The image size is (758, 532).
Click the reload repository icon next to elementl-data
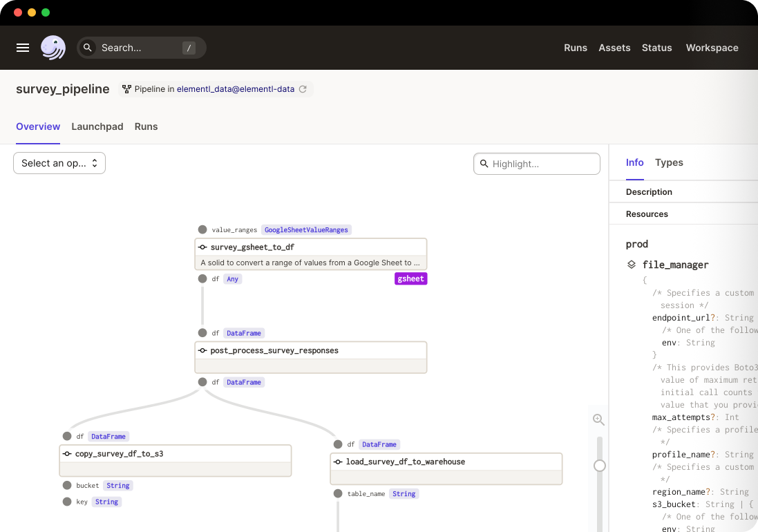[303, 89]
